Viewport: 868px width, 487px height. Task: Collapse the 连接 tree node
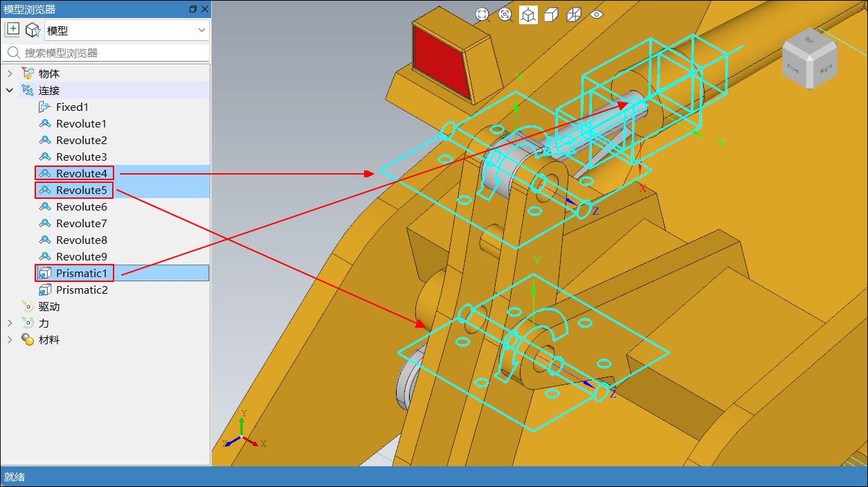coord(10,90)
